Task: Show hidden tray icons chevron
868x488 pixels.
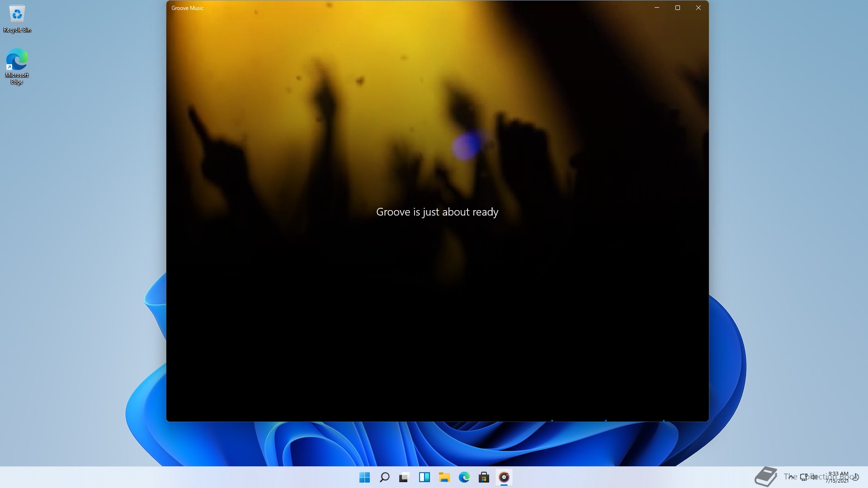Action: [791, 477]
